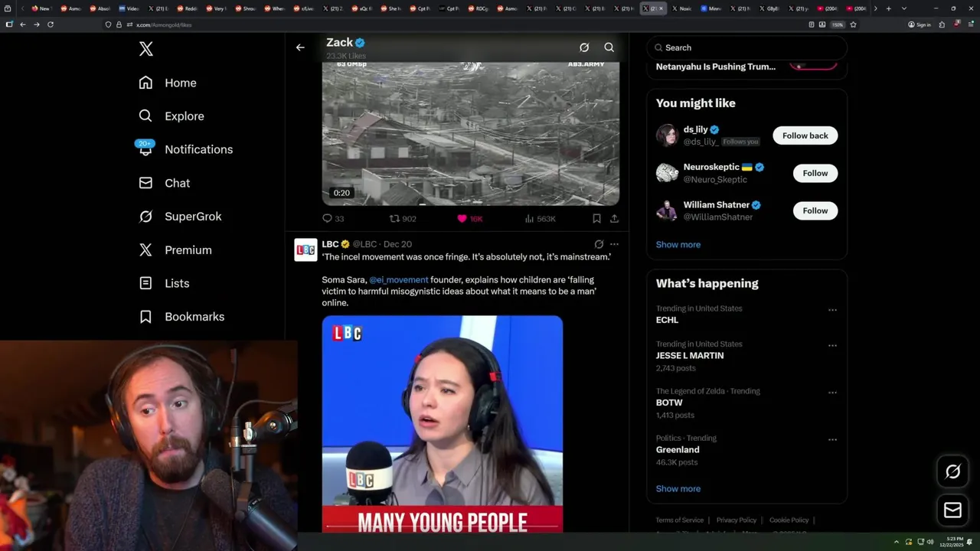Click Follow back for ds_lily
Image resolution: width=980 pixels, height=551 pixels.
(x=805, y=135)
